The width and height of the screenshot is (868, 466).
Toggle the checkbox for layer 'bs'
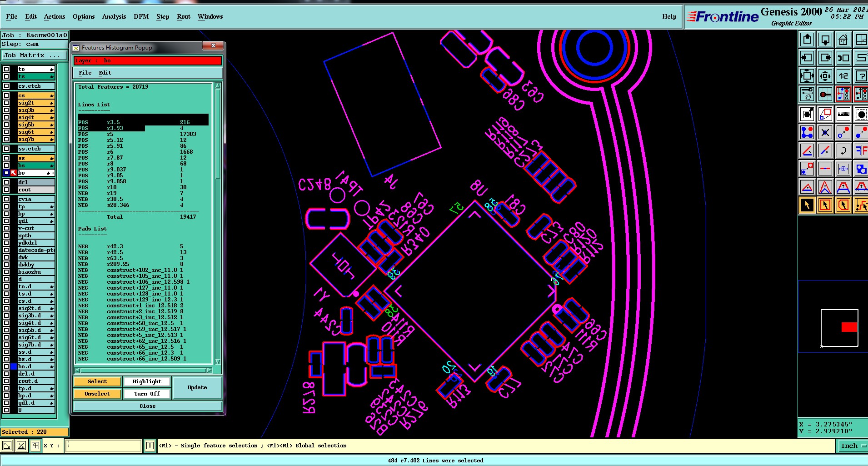6,165
